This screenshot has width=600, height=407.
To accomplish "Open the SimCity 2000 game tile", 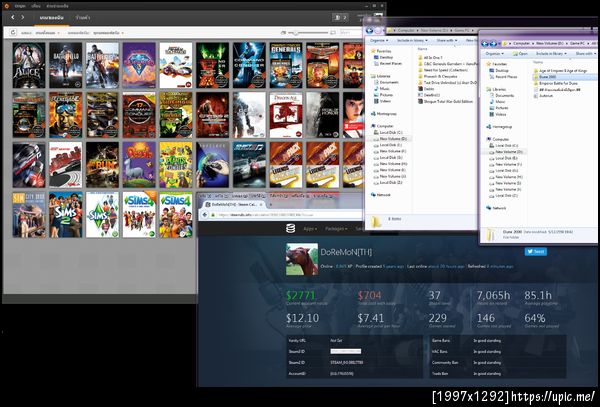I will coord(29,215).
